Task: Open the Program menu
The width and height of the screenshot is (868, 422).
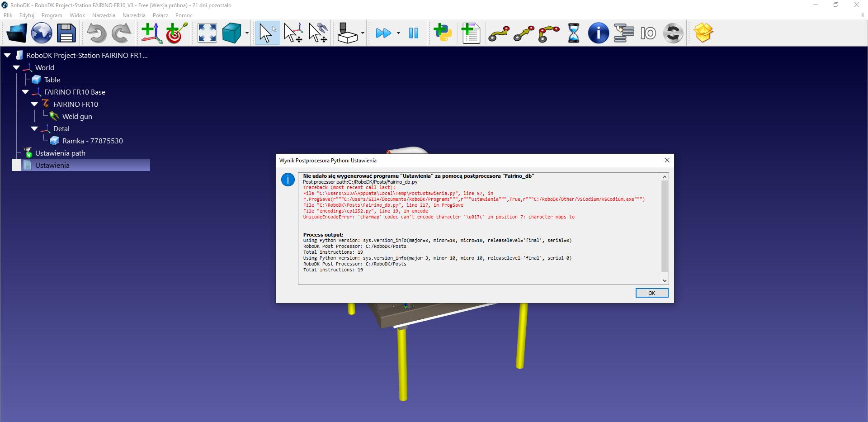Action: pyautogui.click(x=52, y=15)
